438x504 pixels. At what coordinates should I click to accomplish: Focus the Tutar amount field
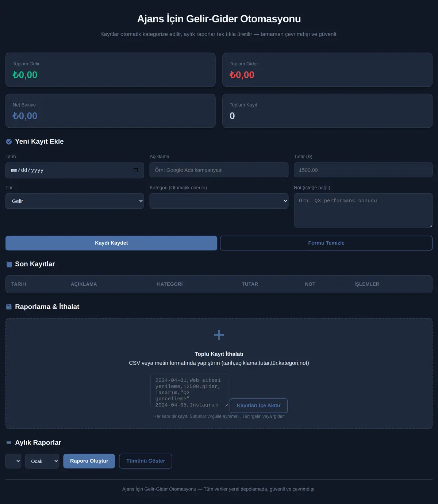click(x=363, y=170)
